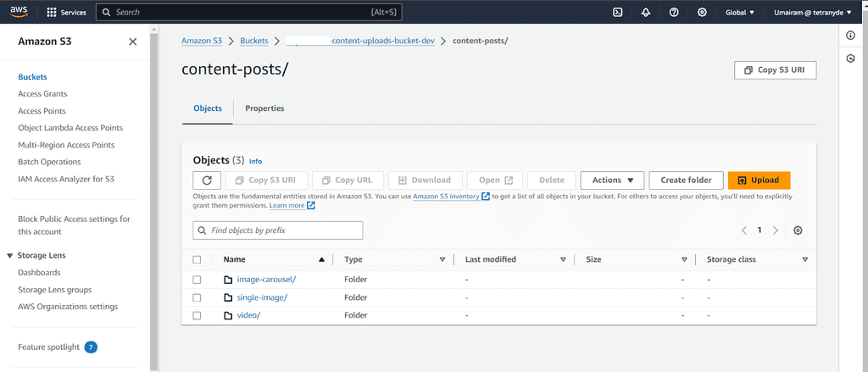Open the video/ folder
Screen dimensions: 868x372
coord(248,315)
